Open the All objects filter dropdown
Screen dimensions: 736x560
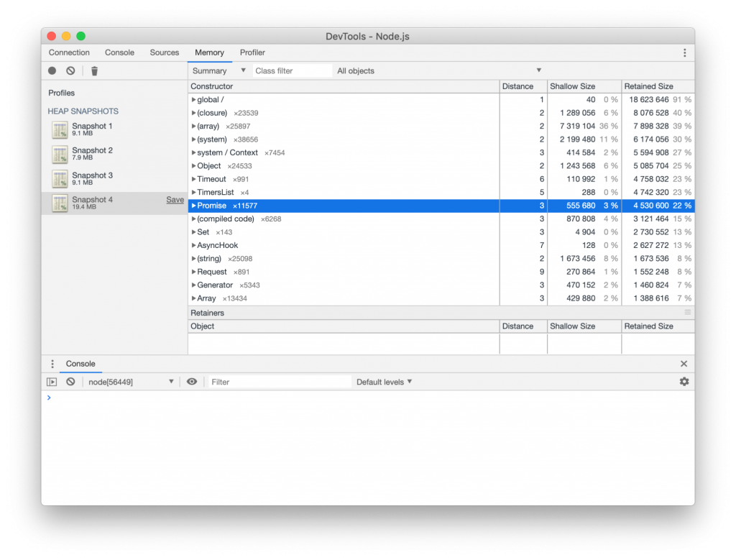tap(439, 71)
